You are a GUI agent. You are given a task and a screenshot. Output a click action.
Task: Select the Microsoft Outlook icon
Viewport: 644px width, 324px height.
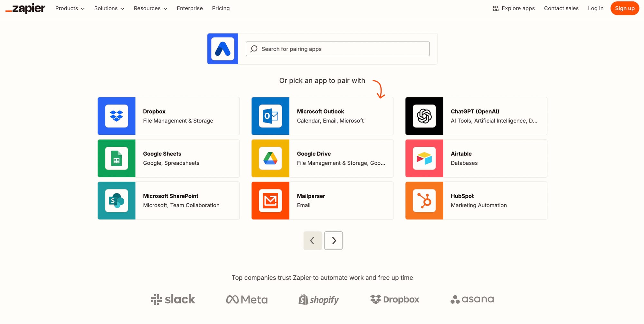(x=270, y=116)
